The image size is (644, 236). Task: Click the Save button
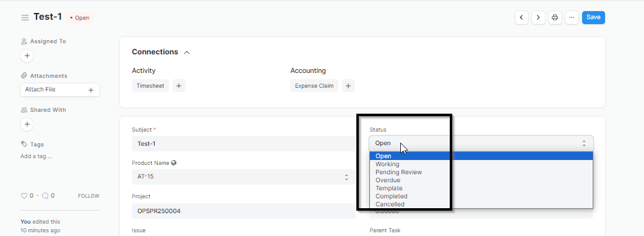tap(593, 17)
